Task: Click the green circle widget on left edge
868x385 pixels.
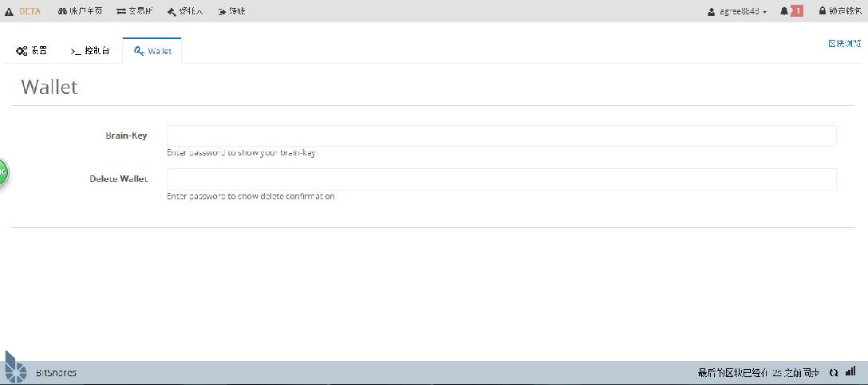Action: [2, 172]
